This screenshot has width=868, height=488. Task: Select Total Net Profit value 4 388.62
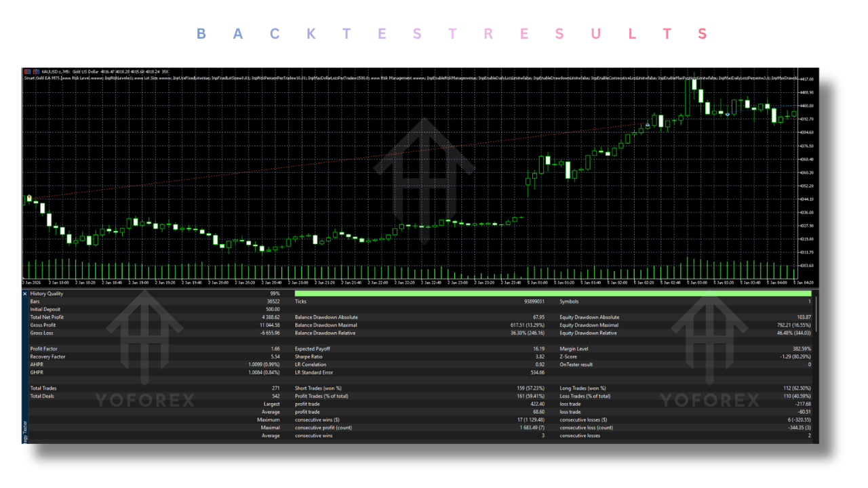(x=271, y=317)
